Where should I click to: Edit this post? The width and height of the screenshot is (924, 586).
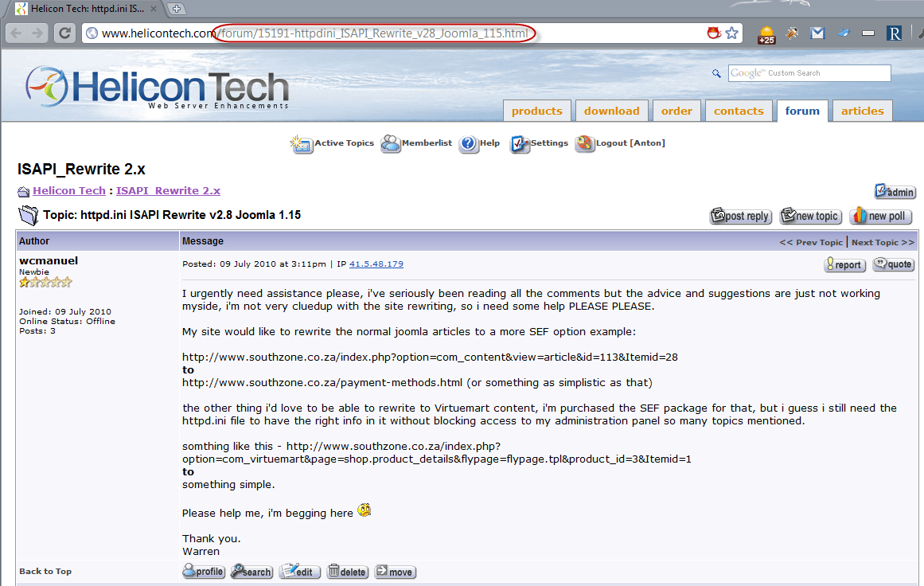(x=299, y=571)
